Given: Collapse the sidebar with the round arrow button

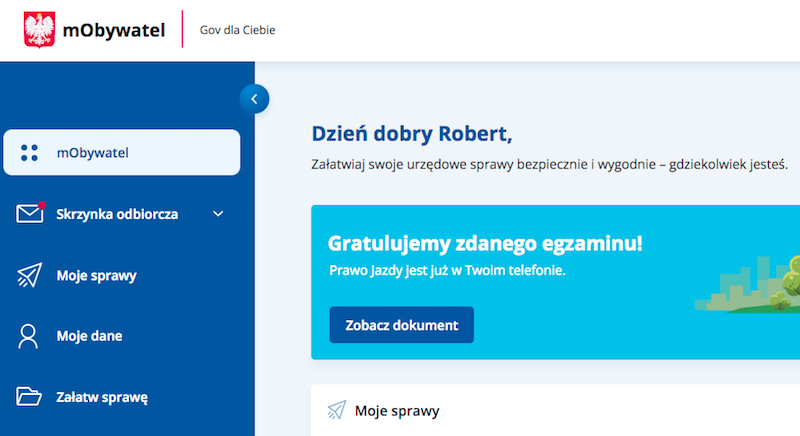Looking at the screenshot, I should pyautogui.click(x=254, y=98).
